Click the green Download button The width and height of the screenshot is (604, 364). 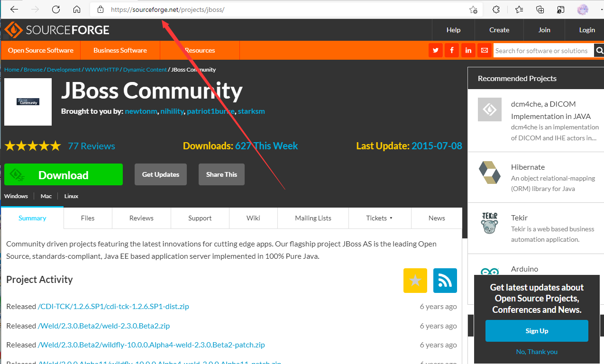[64, 174]
